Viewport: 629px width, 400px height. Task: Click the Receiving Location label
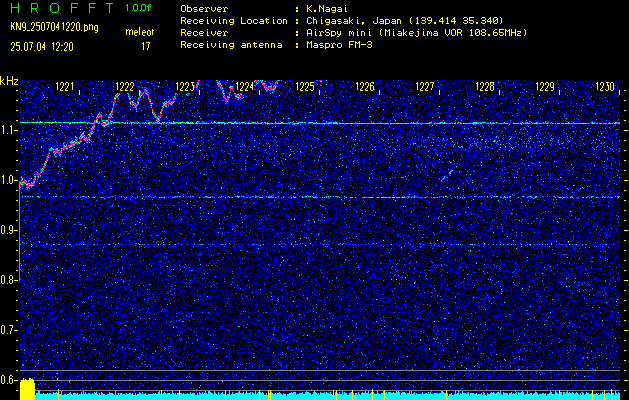[234, 20]
